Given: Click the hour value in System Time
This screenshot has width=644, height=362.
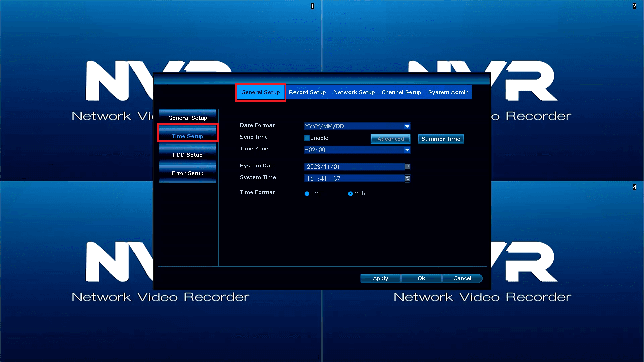Looking at the screenshot, I should [x=310, y=179].
